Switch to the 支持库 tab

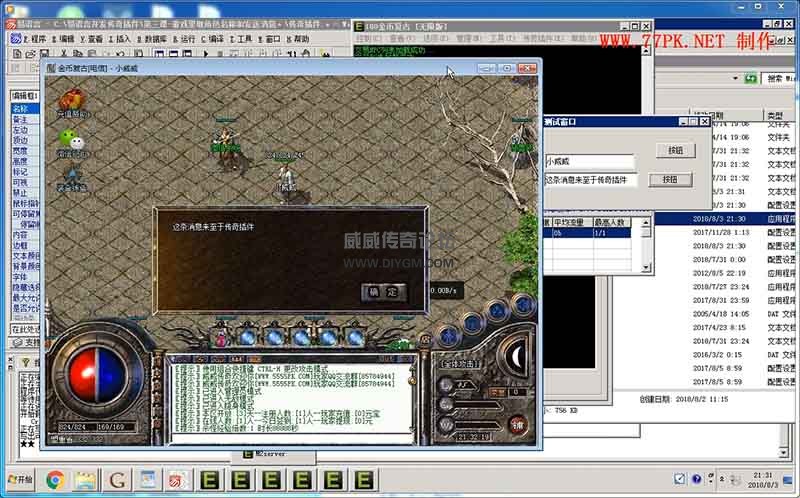coord(26,342)
